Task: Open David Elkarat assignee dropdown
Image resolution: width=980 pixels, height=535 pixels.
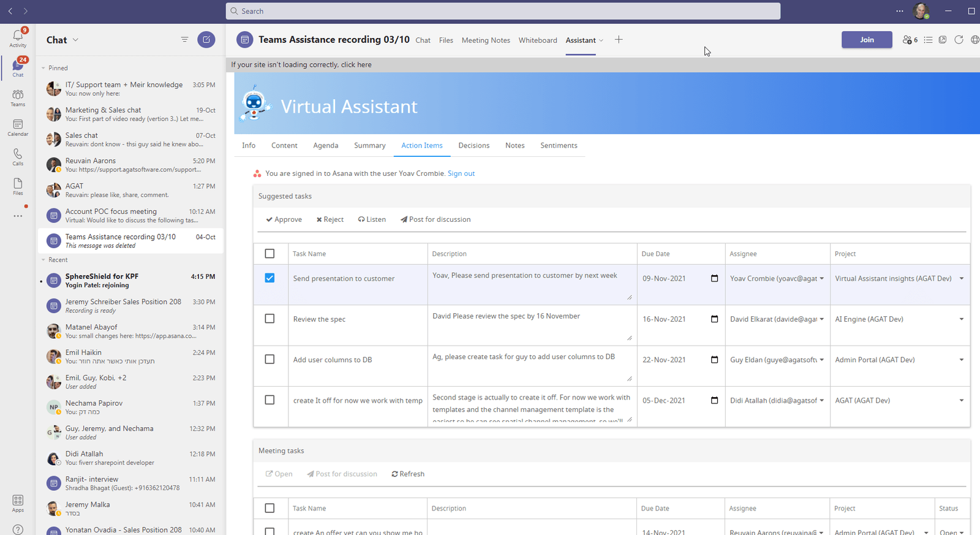Action: point(821,319)
